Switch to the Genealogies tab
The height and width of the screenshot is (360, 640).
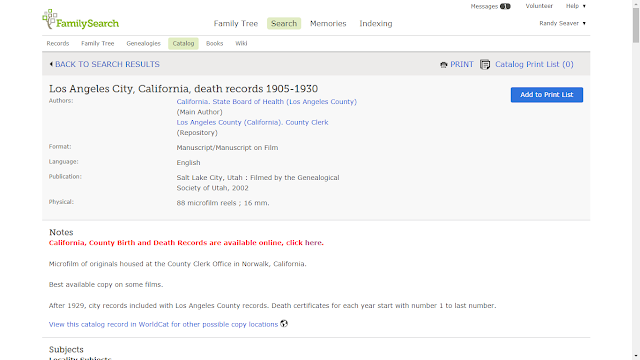pyautogui.click(x=143, y=43)
